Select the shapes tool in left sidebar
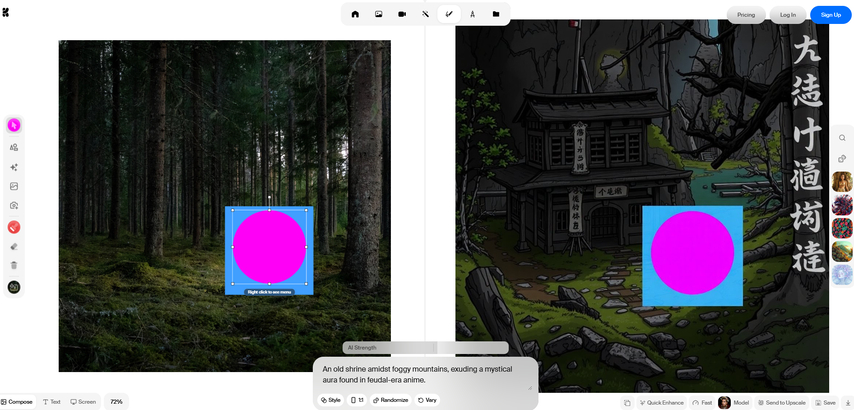Screen dimensions: 854x410 click(x=14, y=147)
